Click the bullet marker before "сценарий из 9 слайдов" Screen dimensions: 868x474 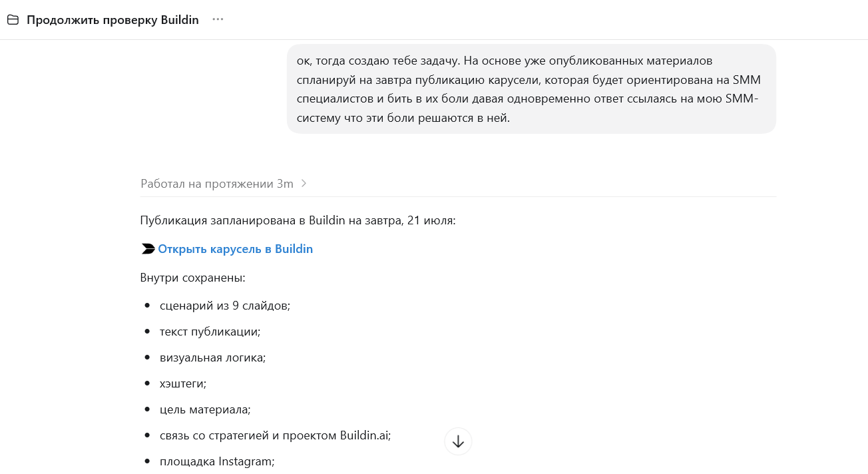(147, 306)
